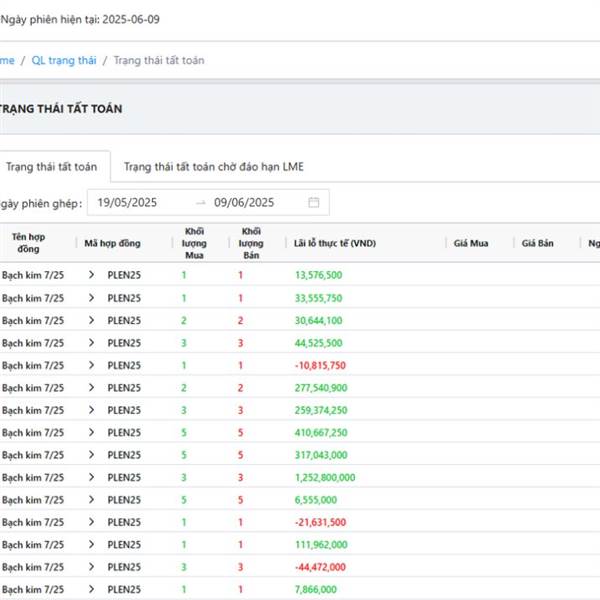Select the profit value 33,555,750
The image size is (600, 600).
[x=318, y=298]
